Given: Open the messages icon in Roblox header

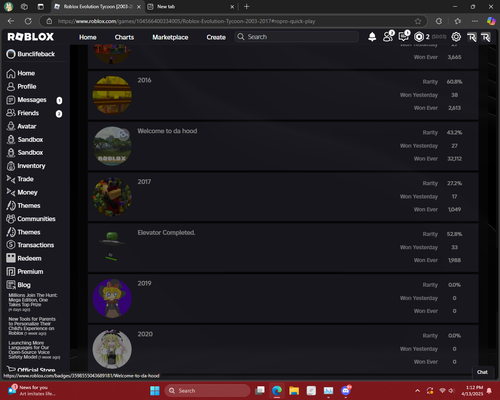Looking at the screenshot, I should (x=404, y=36).
